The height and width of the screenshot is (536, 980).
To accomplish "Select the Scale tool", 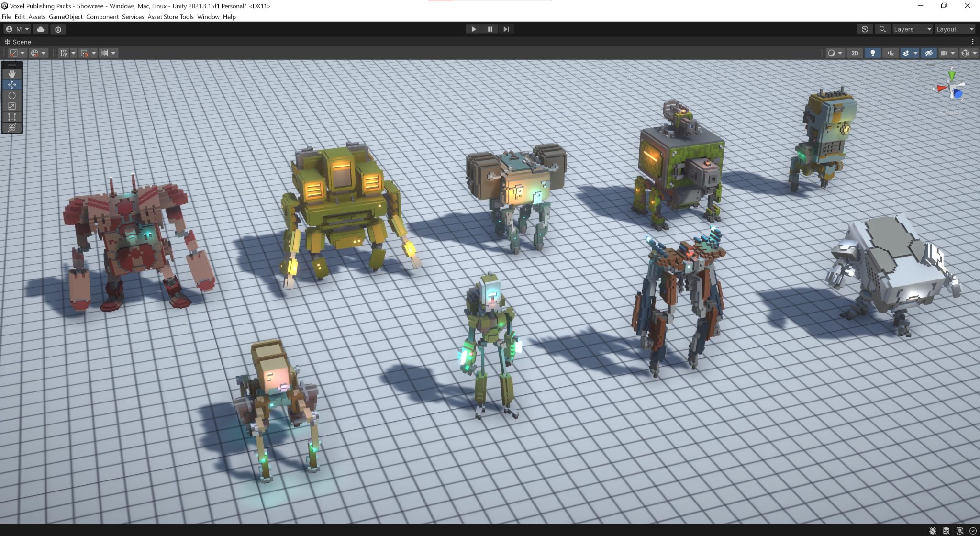I will point(11,106).
